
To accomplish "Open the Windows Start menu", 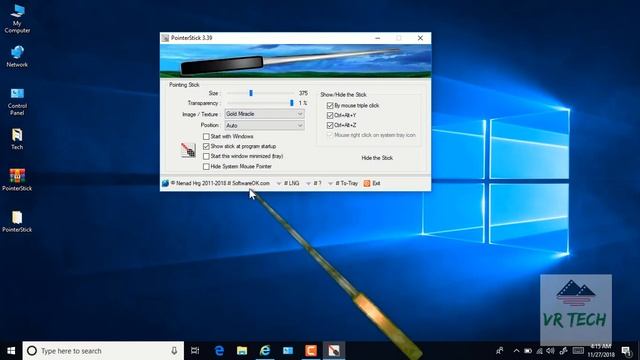I will point(11,351).
